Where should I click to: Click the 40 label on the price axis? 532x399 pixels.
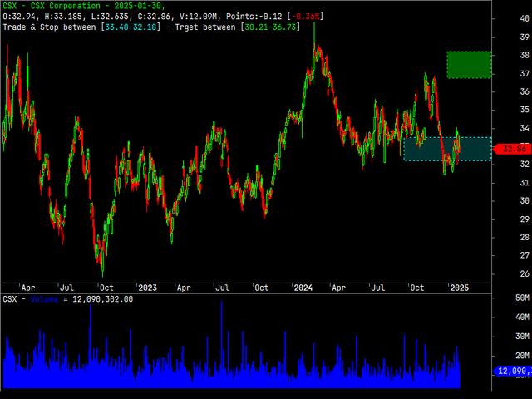tap(525, 18)
